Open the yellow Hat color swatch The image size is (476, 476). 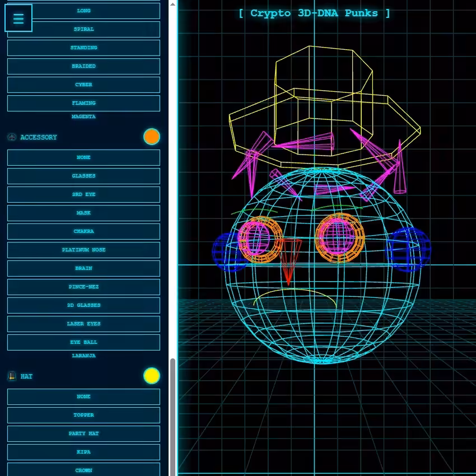tap(152, 376)
